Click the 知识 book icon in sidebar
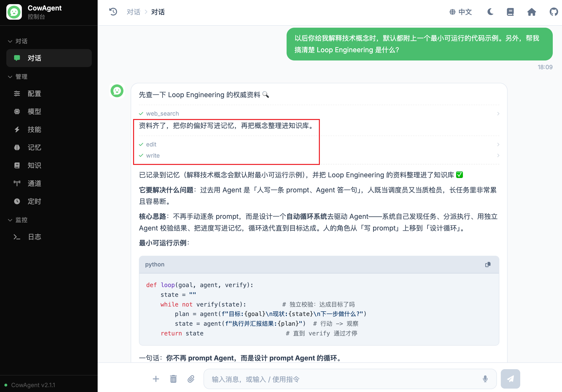The image size is (562, 392). point(17,165)
